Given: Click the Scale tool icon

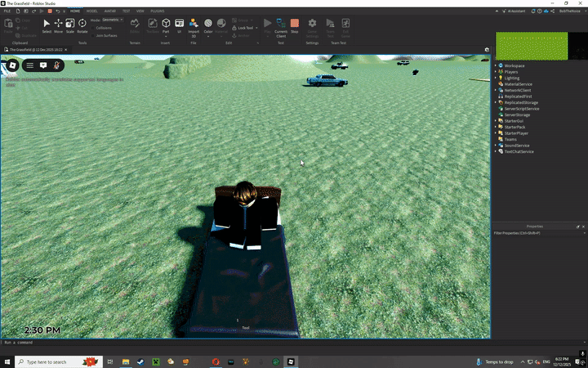Looking at the screenshot, I should pyautogui.click(x=70, y=25).
